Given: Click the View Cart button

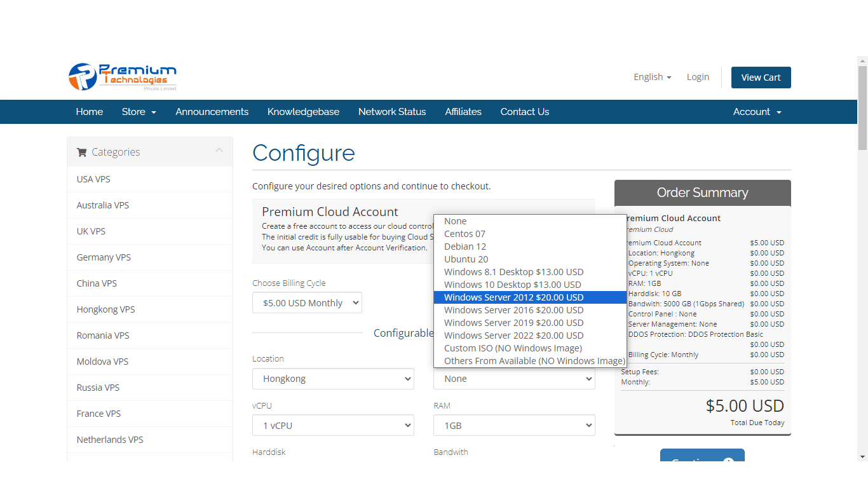Looking at the screenshot, I should point(761,78).
